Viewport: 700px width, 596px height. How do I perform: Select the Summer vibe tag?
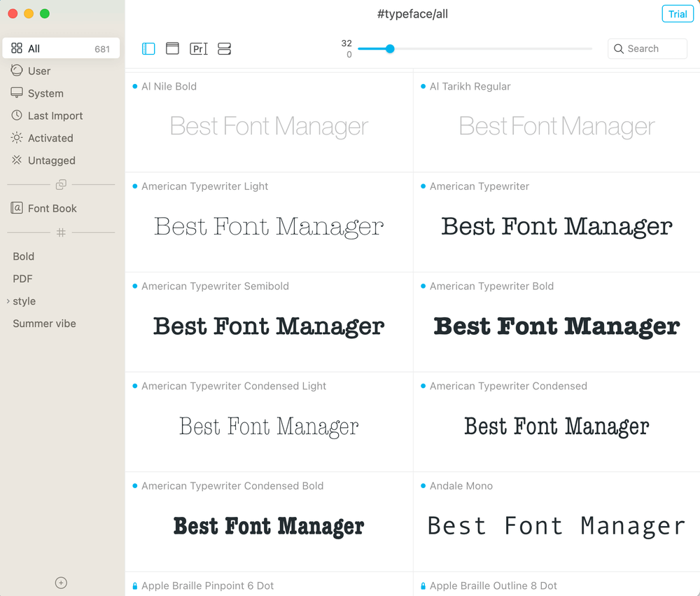(x=44, y=324)
